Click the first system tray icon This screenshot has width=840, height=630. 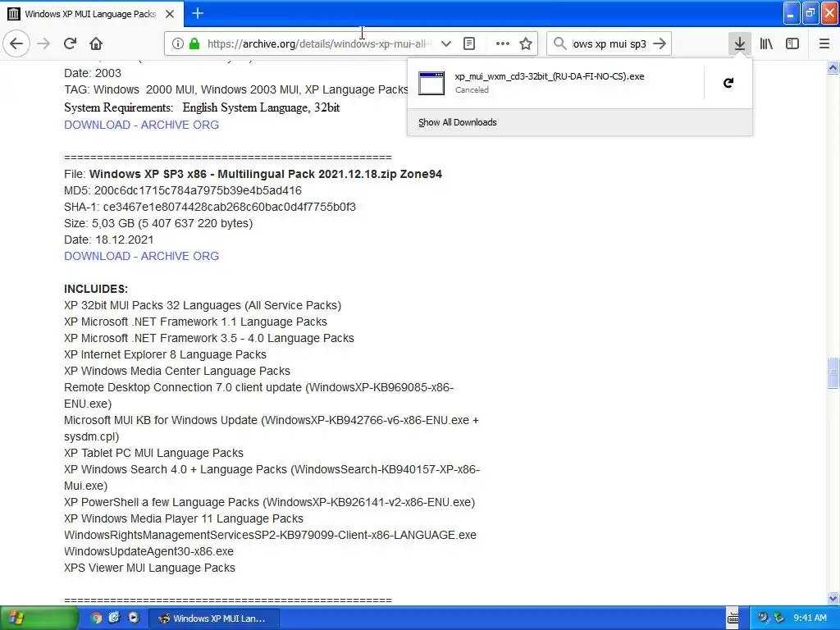tap(762, 619)
